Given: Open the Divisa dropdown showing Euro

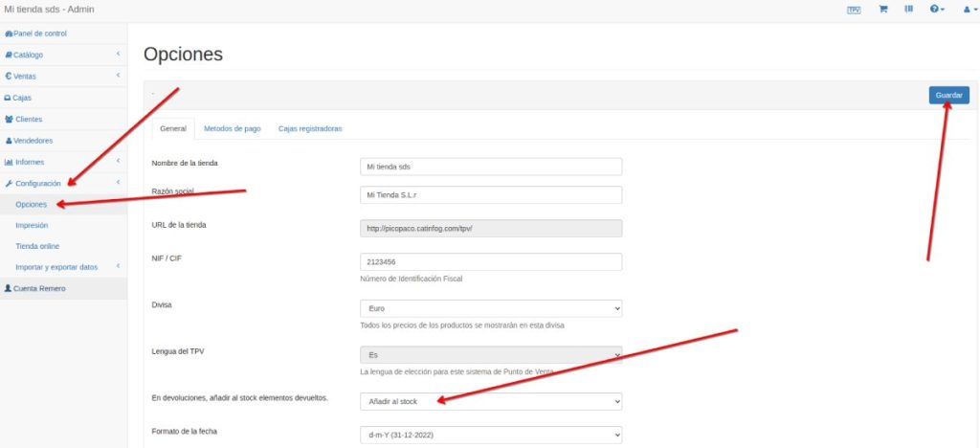Looking at the screenshot, I should click(x=490, y=309).
